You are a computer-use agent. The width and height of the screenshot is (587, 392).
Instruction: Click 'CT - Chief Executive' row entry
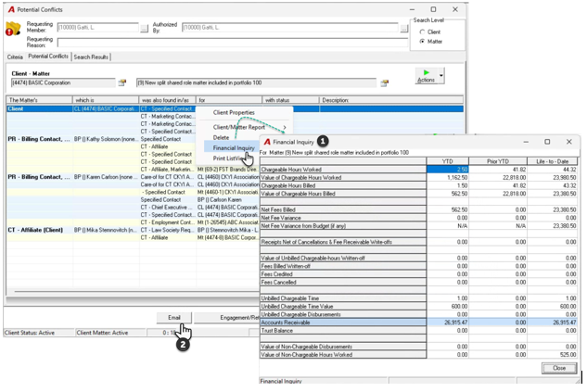167,208
